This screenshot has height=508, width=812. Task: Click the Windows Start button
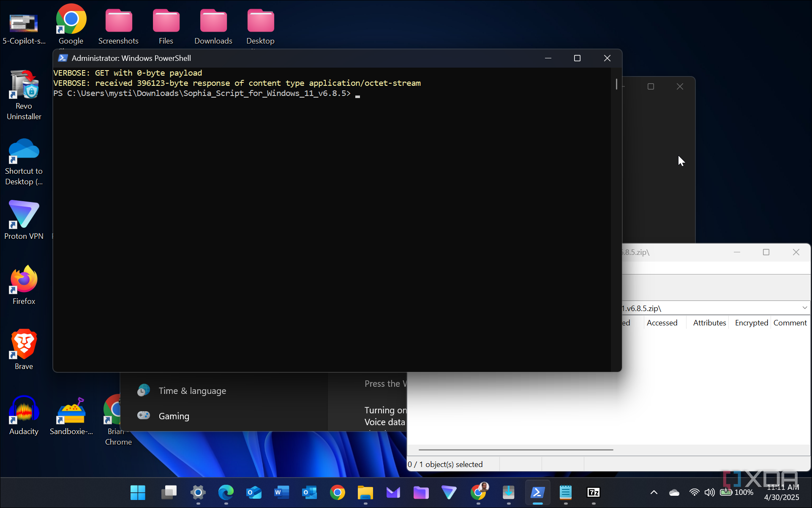[138, 492]
